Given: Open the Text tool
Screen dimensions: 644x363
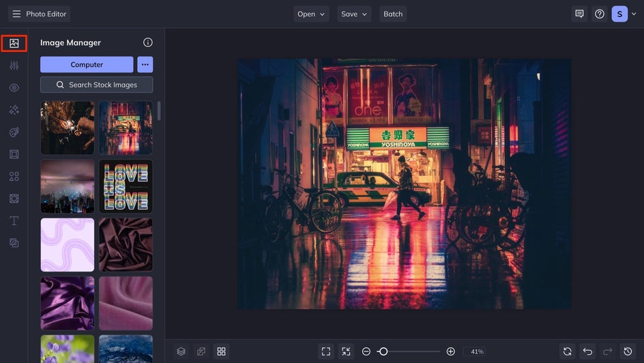Looking at the screenshot, I should point(14,220).
